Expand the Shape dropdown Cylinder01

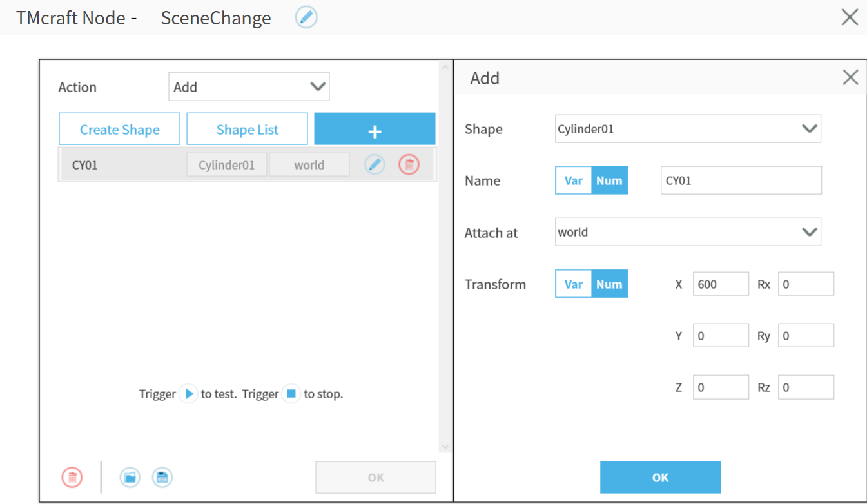[x=687, y=129]
